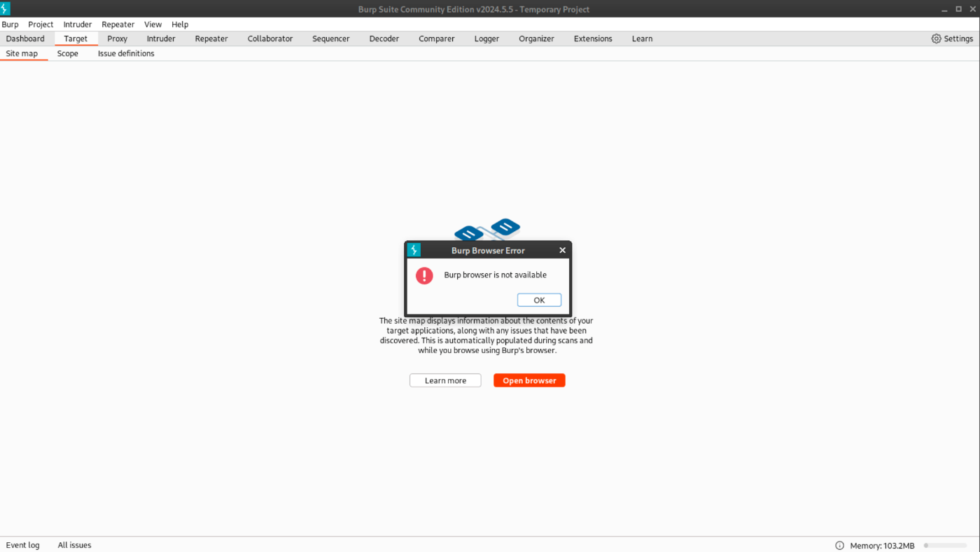Click the Settings gear icon
The width and height of the screenshot is (980, 552).
[x=937, y=39]
